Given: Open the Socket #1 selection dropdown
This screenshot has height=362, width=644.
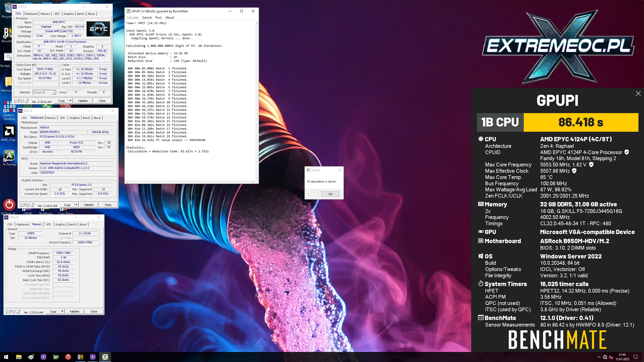Looking at the screenshot, I should (x=44, y=93).
